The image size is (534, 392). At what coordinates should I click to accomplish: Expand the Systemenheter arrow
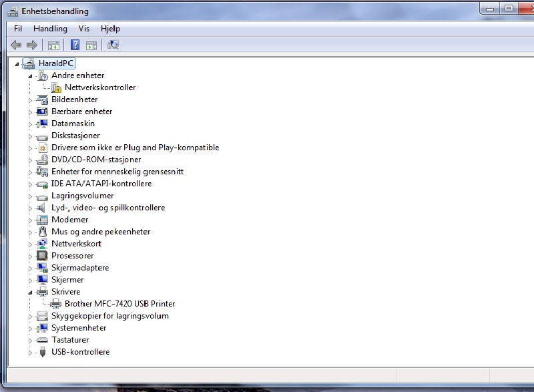pos(30,329)
